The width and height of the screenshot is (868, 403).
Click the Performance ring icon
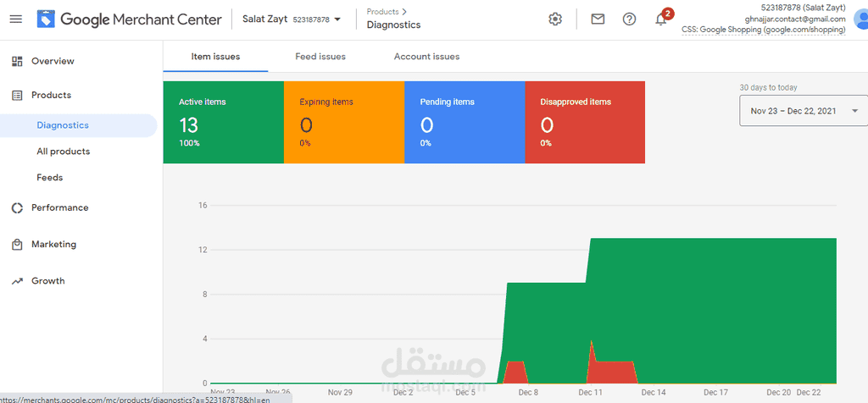click(x=17, y=208)
